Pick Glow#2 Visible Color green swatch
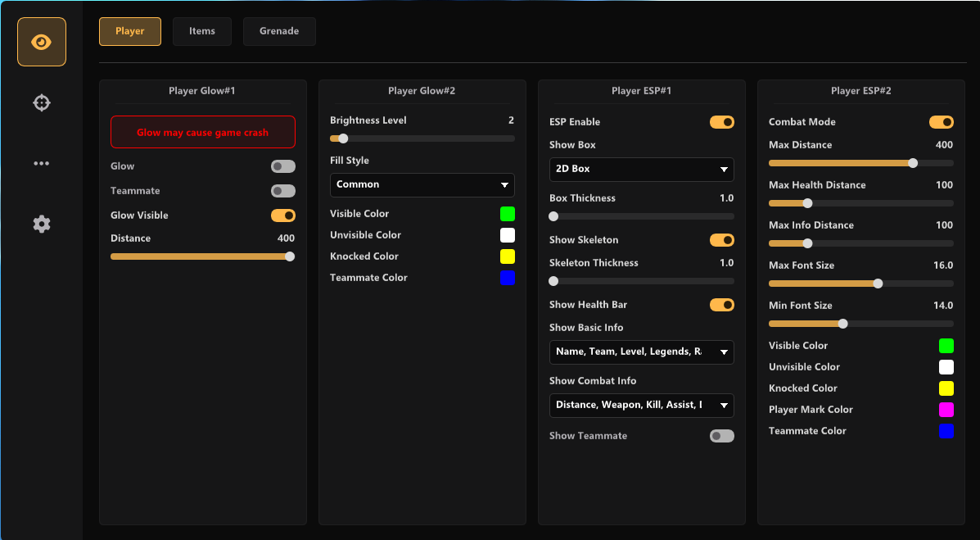Screen dimensions: 980x540 pos(508,214)
